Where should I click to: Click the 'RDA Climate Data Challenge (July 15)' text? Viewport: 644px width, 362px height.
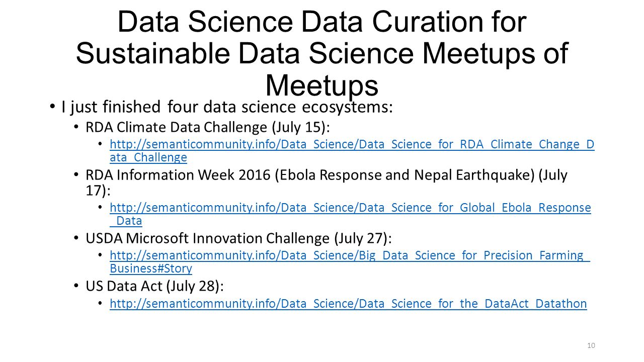click(208, 127)
